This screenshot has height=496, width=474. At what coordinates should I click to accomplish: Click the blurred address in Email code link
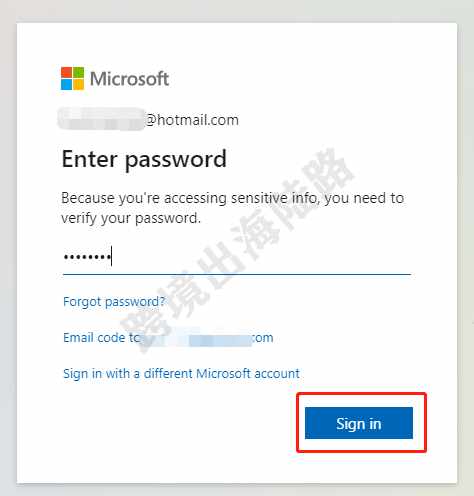click(196, 338)
